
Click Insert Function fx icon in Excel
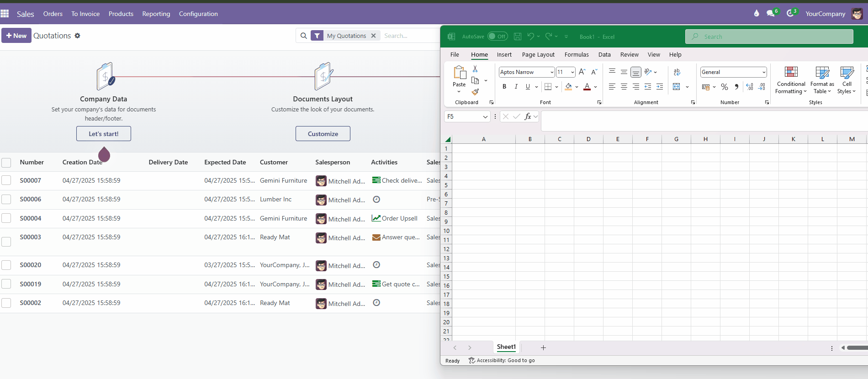(528, 116)
